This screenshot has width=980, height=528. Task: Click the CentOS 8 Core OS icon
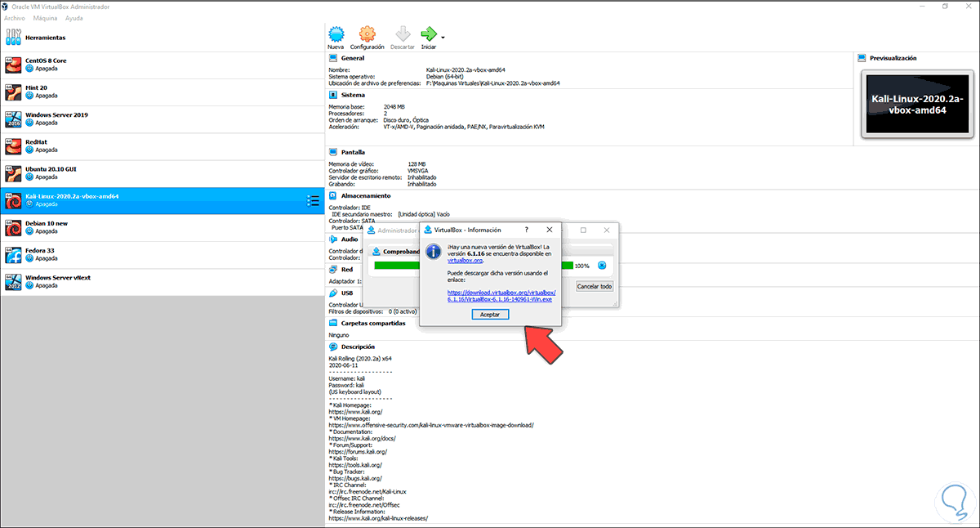[12, 65]
